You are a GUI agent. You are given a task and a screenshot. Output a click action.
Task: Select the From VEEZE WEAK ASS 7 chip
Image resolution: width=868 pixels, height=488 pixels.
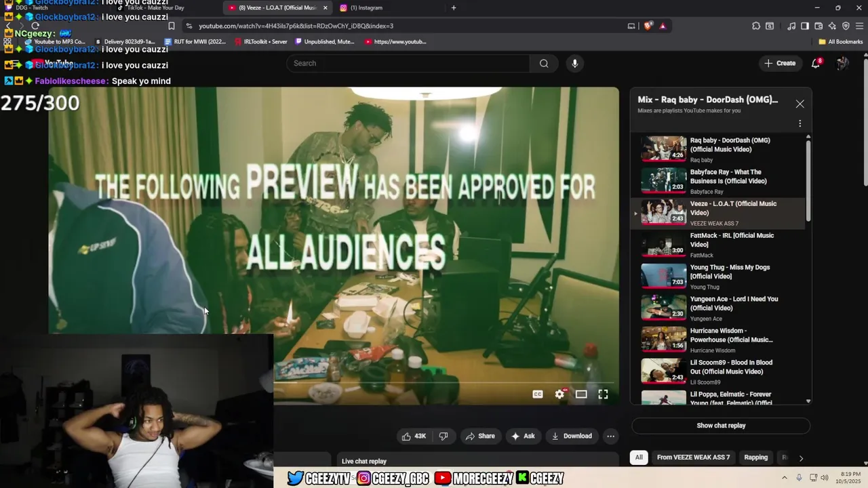693,457
